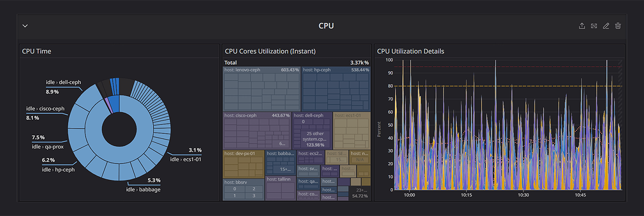The height and width of the screenshot is (216, 644).
Task: Click the idle › ecs1-01 donut label
Action: [186, 159]
